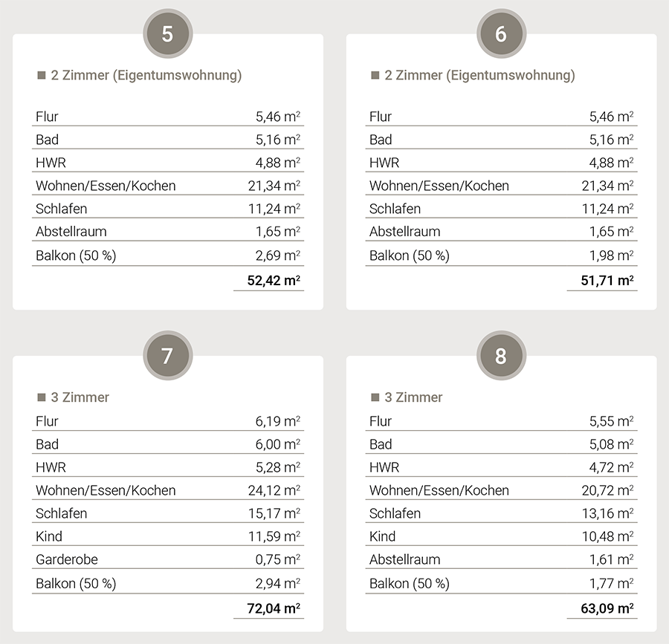The height and width of the screenshot is (644, 669).
Task: Select the 24,12 m² Wohnen/Essen/Kochen value
Action: tap(274, 490)
